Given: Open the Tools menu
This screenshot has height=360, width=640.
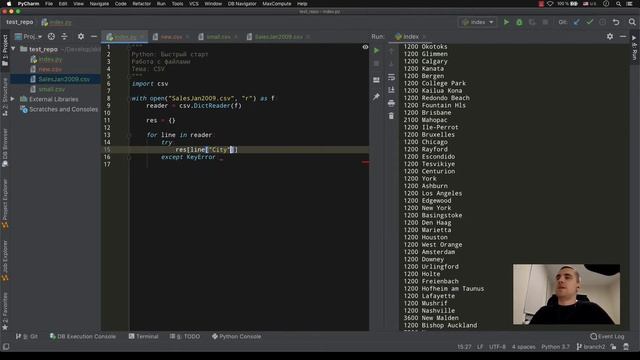Looking at the screenshot, I should point(177,4).
